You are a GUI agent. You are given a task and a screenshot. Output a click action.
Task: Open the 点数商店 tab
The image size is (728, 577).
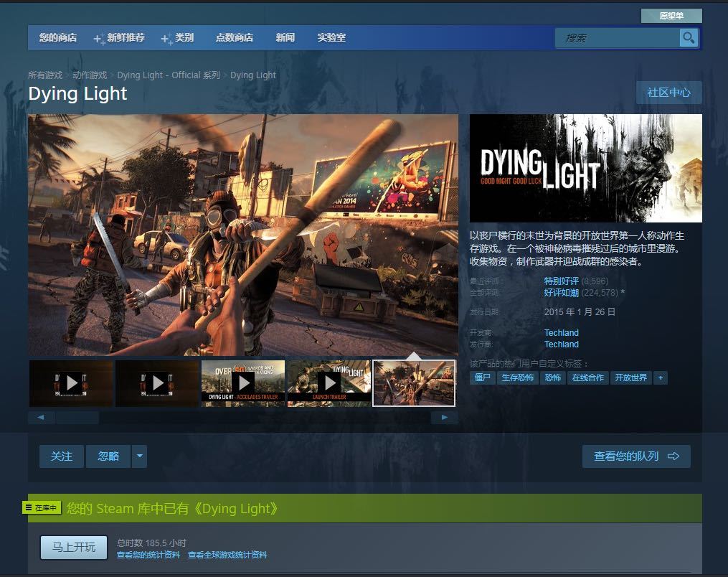(235, 38)
